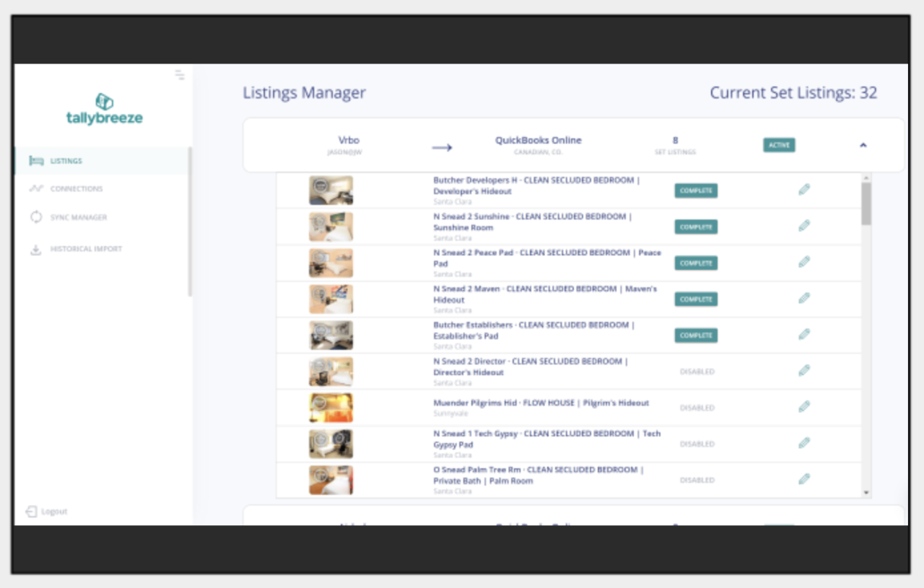Edit the Director's Hideout listing pencil icon
The width and height of the screenshot is (924, 588).
(x=804, y=370)
